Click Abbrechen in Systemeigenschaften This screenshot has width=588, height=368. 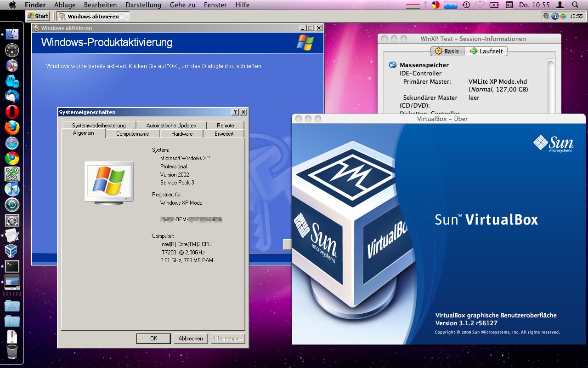point(191,339)
